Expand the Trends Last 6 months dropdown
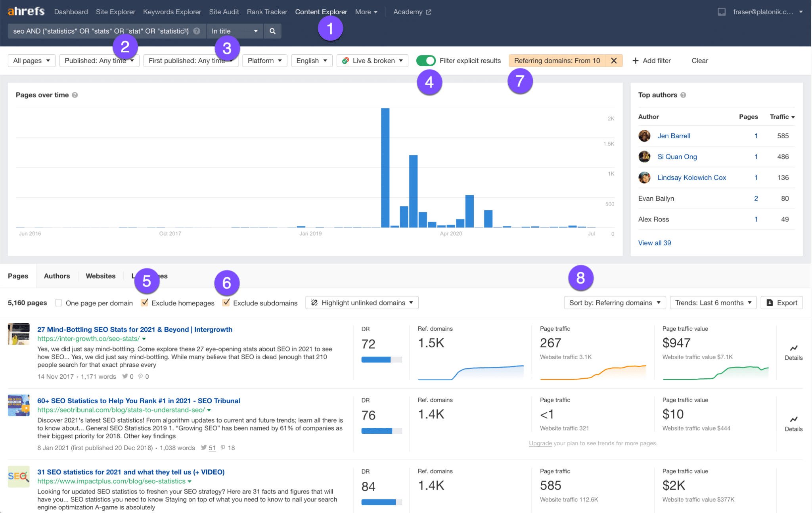Screen dimensions: 812x513 pyautogui.click(x=713, y=303)
